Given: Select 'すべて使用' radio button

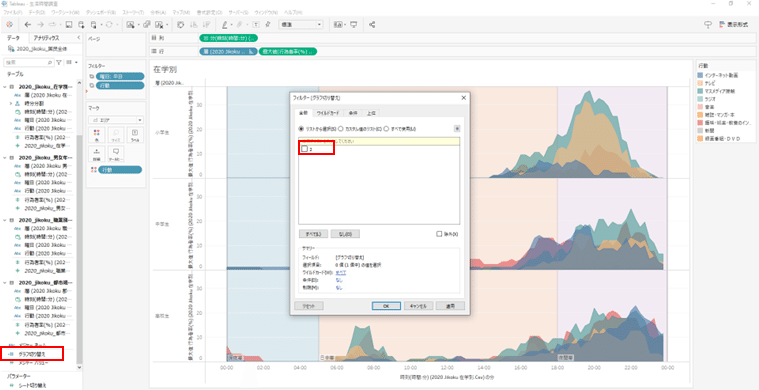Looking at the screenshot, I should pyautogui.click(x=386, y=129).
